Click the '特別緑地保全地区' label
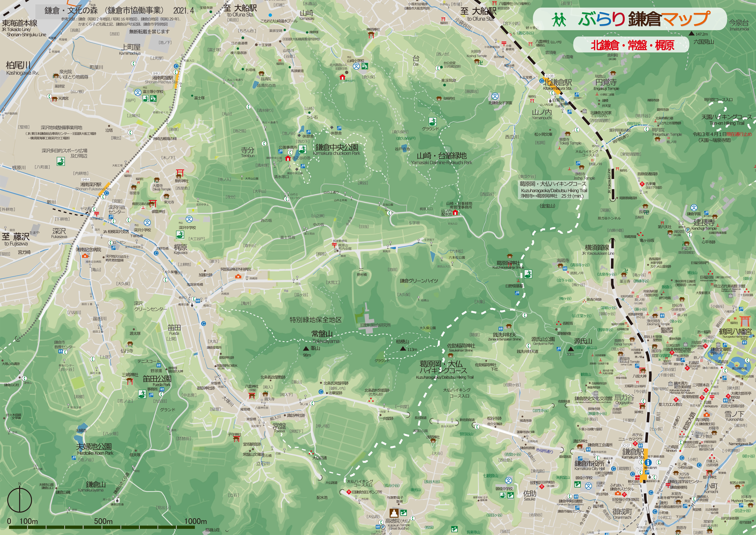This screenshot has width=756, height=535. click(315, 320)
